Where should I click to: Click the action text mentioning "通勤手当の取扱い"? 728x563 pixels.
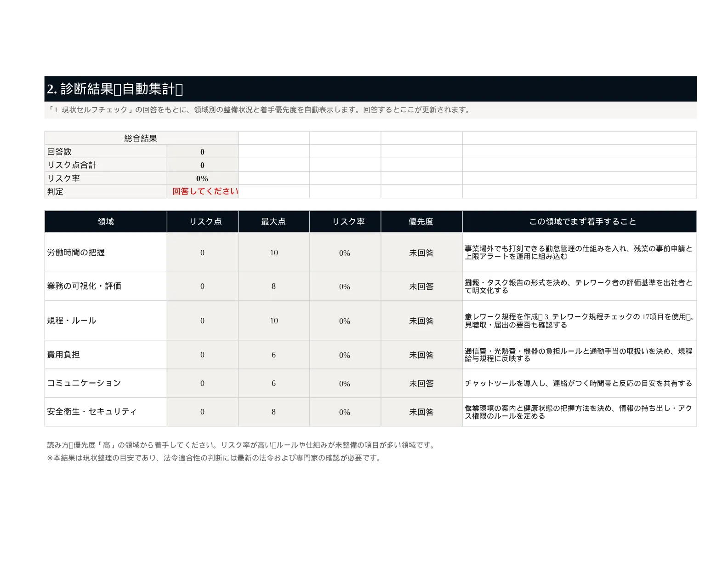[x=579, y=355]
